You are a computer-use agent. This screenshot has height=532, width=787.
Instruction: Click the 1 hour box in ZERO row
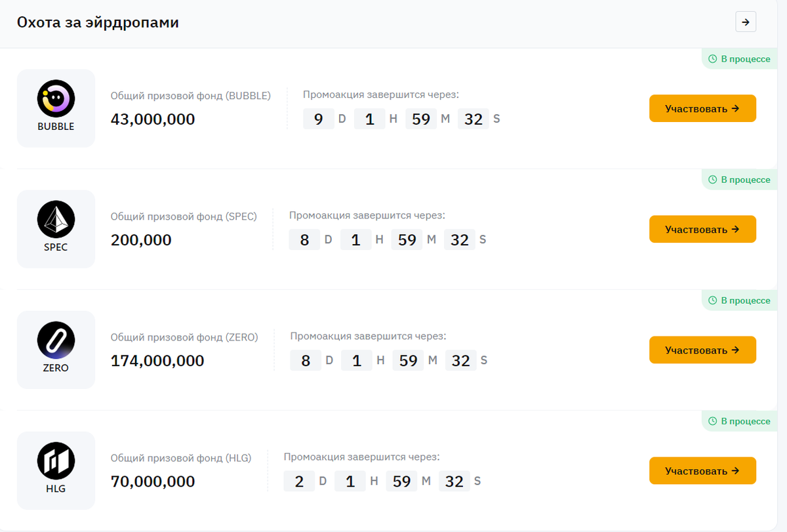(x=357, y=360)
